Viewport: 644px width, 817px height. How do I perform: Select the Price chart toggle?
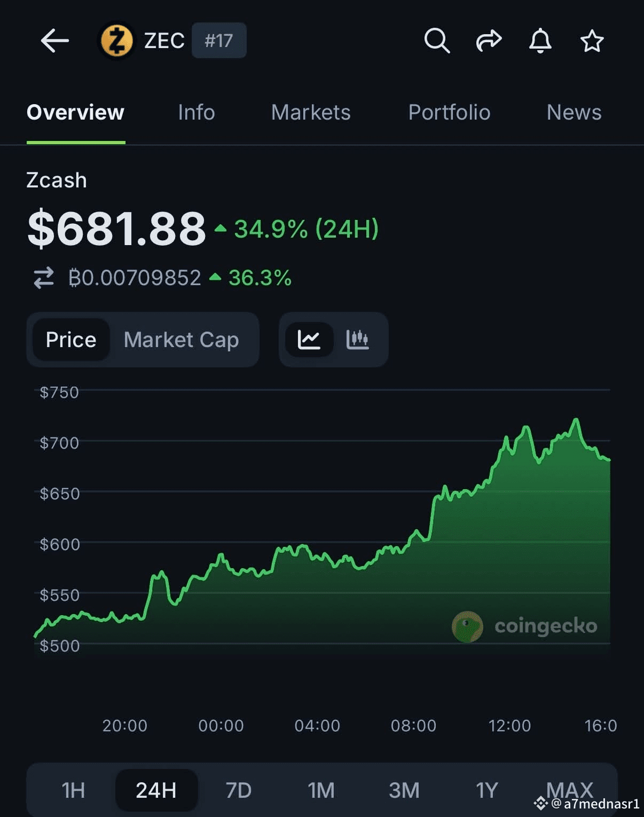tap(71, 340)
